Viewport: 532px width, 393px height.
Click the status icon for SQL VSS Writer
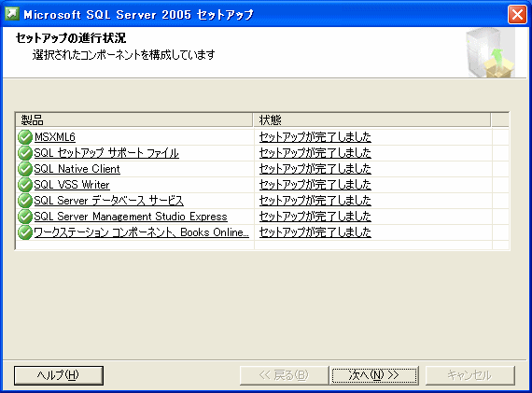coord(25,185)
